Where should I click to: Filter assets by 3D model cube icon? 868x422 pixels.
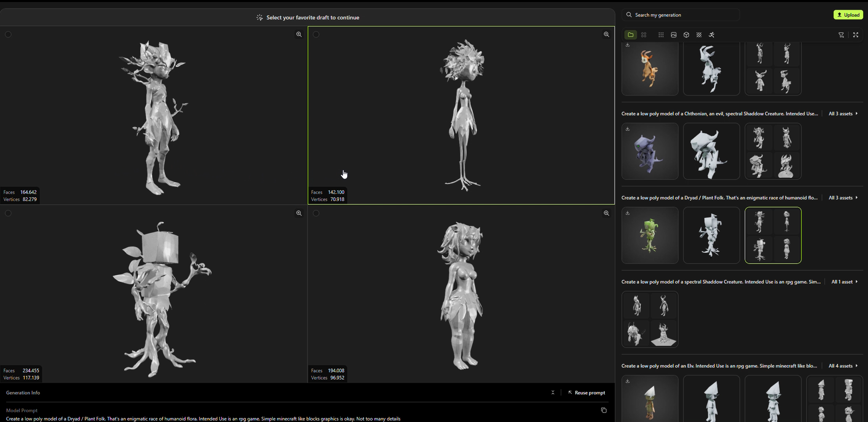pos(686,35)
